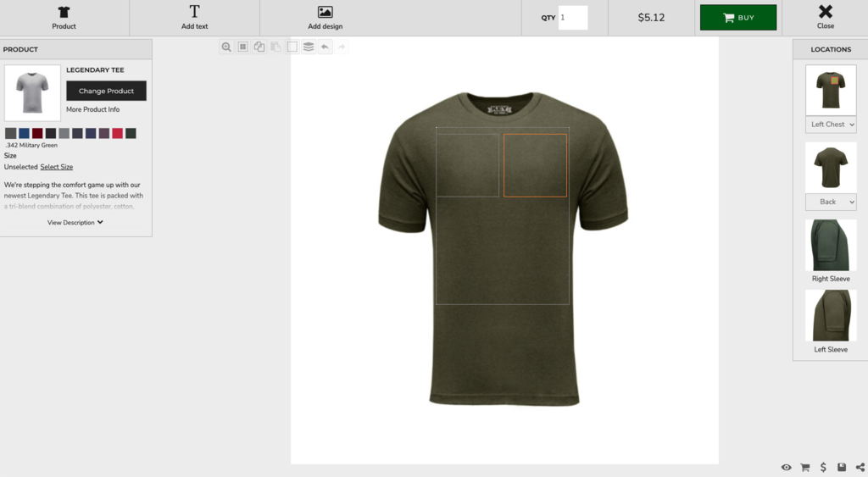Toggle the grid/snap icon in canvas toolbar
The image size is (868, 477).
[242, 47]
